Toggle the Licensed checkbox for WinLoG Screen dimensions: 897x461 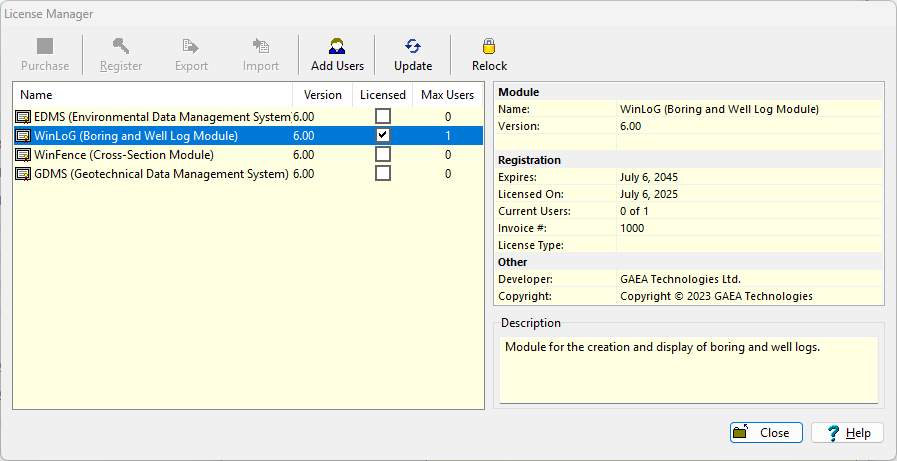[x=383, y=136]
